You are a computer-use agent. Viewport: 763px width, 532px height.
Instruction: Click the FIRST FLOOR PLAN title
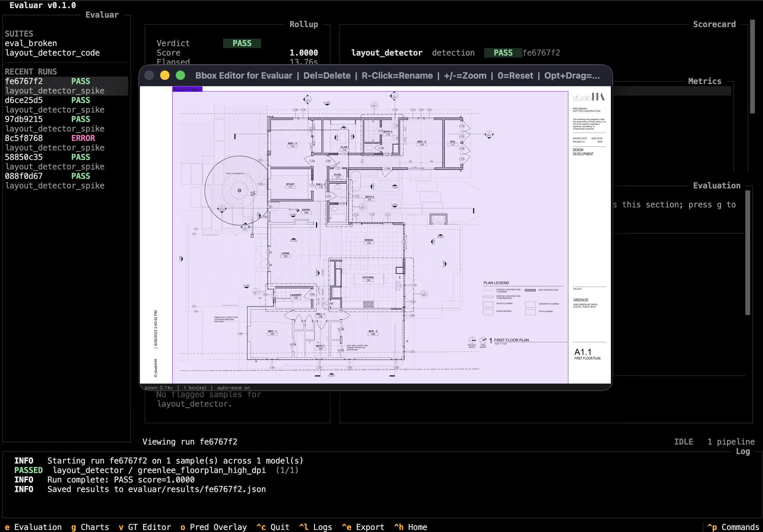pos(511,340)
